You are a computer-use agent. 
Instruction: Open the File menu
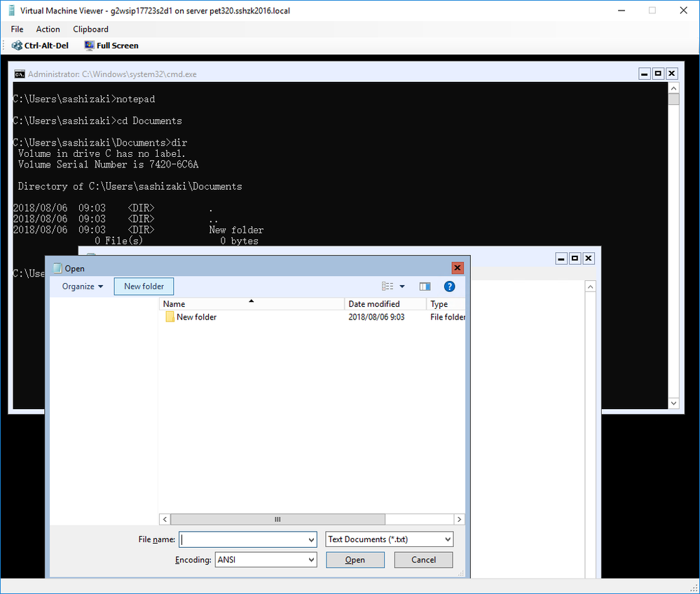17,29
